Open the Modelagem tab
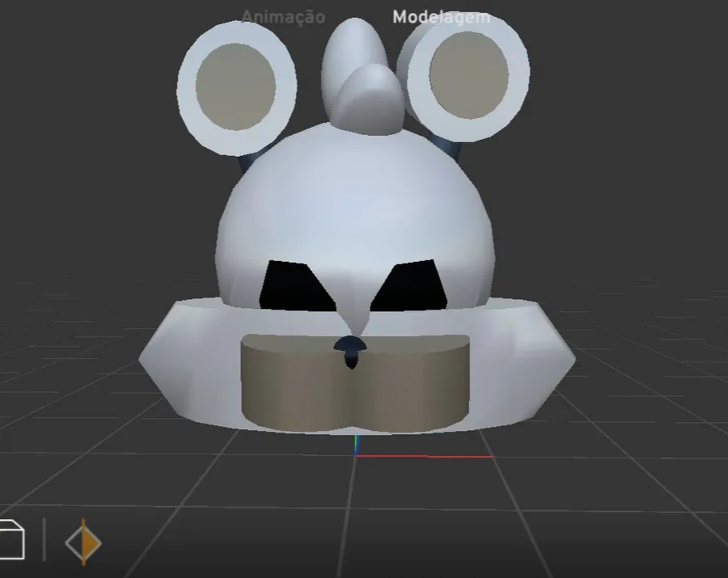728x578 pixels. (441, 17)
